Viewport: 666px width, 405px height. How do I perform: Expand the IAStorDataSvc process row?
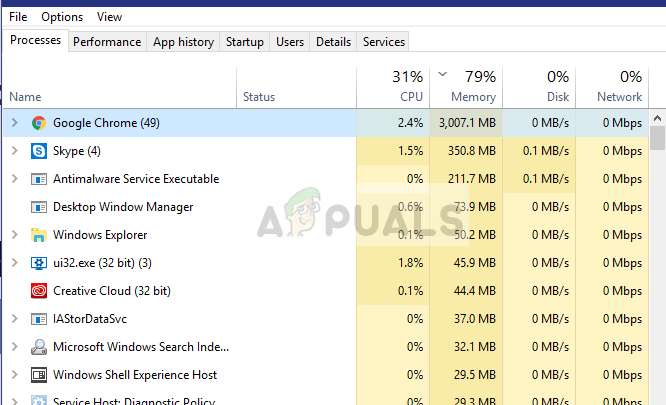(14, 319)
